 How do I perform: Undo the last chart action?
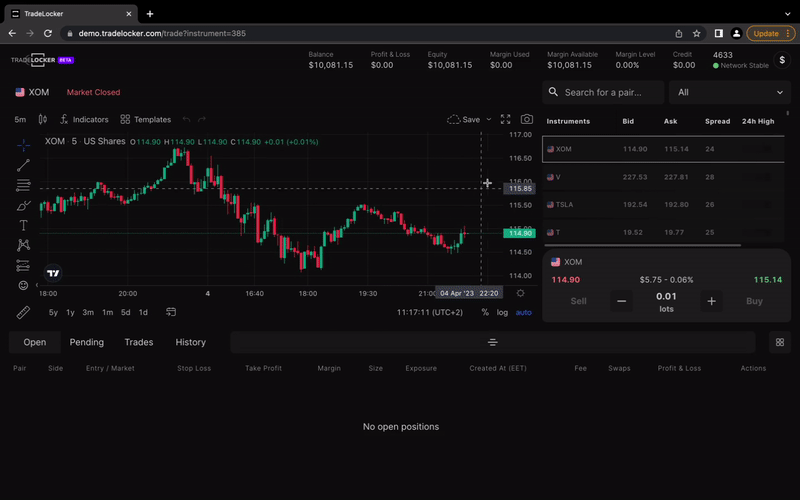186,119
